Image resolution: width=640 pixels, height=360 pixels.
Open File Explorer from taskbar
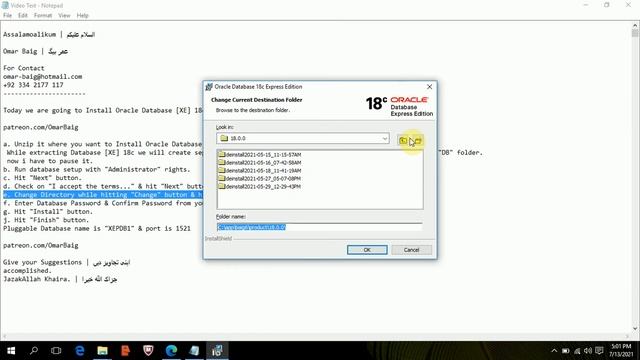tap(102, 351)
